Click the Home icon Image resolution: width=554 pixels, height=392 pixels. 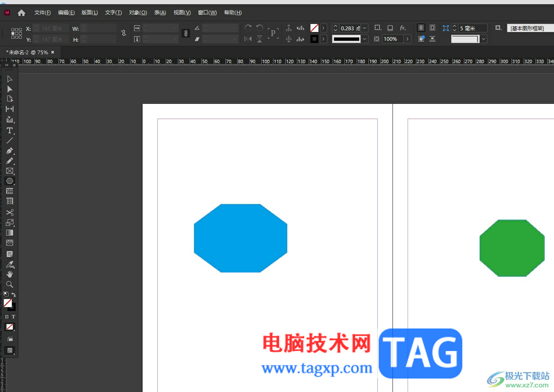21,13
